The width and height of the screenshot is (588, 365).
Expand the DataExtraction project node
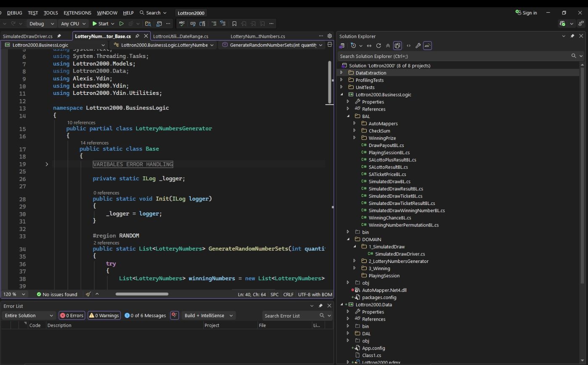(x=341, y=73)
